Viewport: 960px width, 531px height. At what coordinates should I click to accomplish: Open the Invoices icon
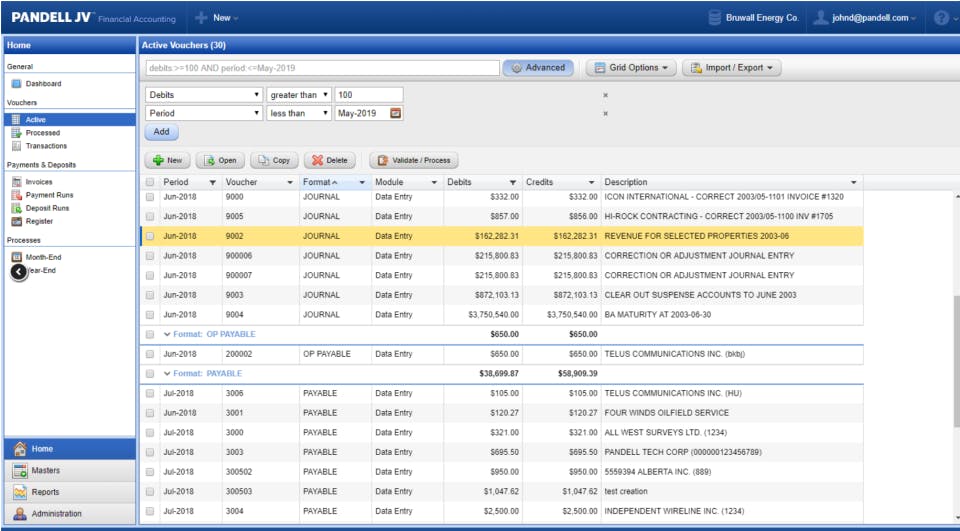click(x=17, y=182)
